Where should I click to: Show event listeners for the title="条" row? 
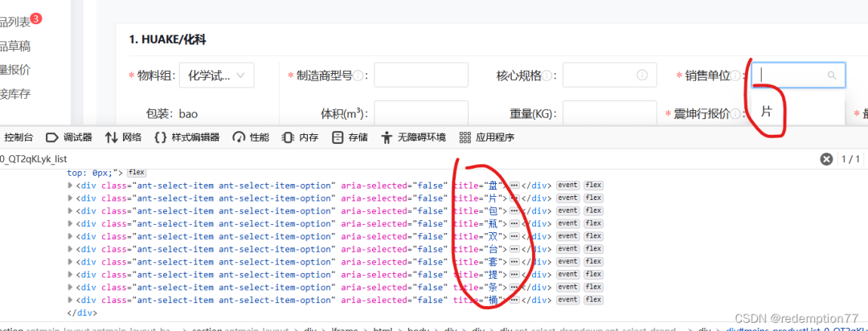click(x=568, y=287)
